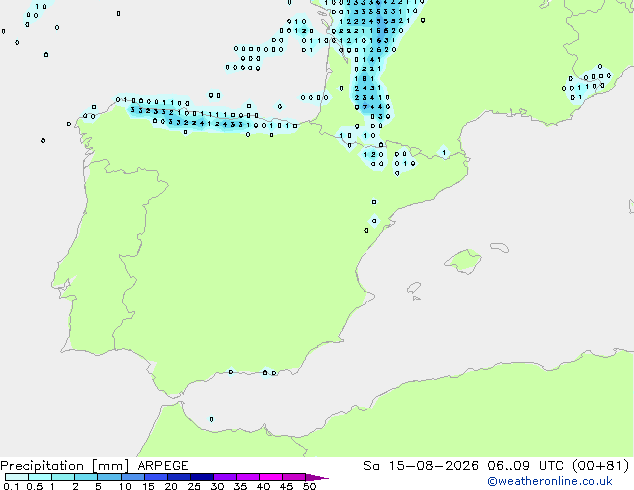Click the 0.1–0.5 mm legend color box
The width and height of the screenshot is (634, 490).
(17, 477)
